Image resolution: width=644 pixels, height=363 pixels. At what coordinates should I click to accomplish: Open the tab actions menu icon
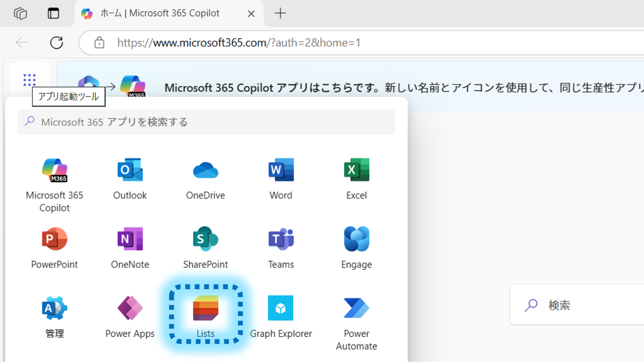pyautogui.click(x=53, y=13)
